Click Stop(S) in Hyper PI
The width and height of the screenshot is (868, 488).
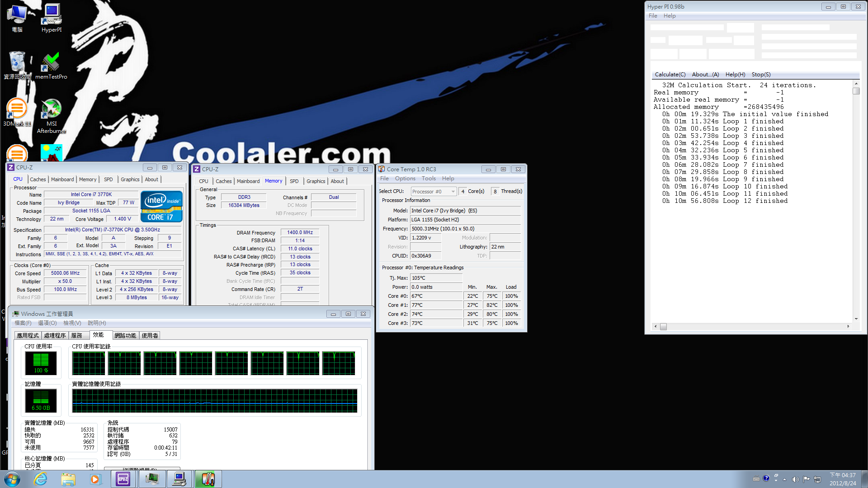point(761,75)
